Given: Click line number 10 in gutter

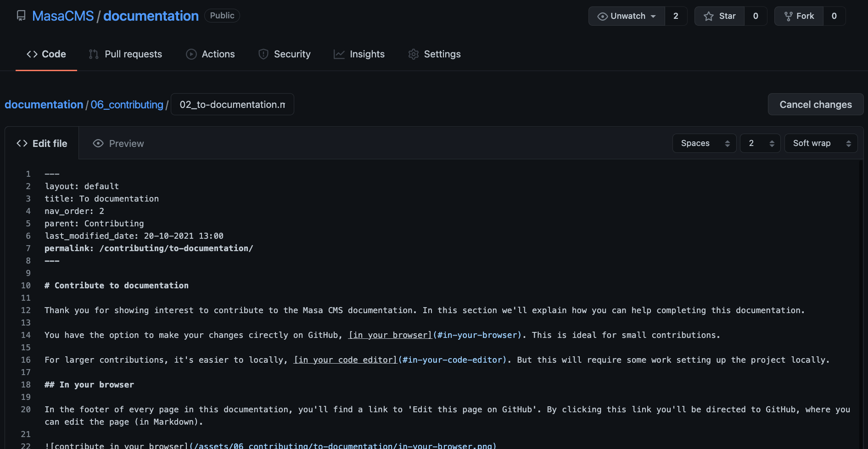Looking at the screenshot, I should coord(26,286).
